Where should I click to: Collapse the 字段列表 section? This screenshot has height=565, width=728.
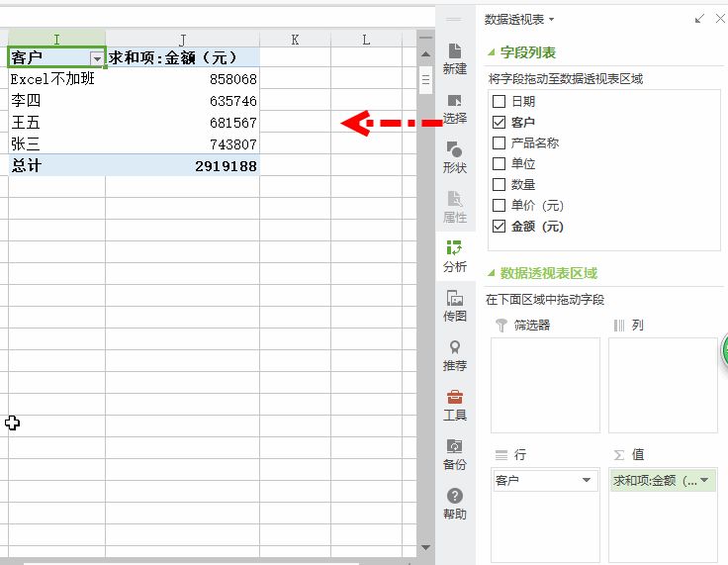(493, 53)
